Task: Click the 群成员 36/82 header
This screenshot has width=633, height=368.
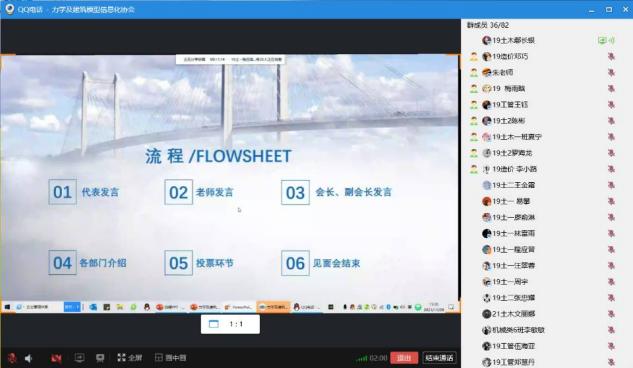Action: pyautogui.click(x=488, y=25)
